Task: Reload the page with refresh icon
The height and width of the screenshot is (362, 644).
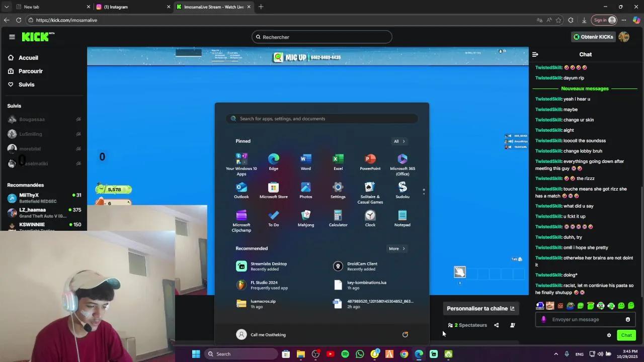Action: 19,20
